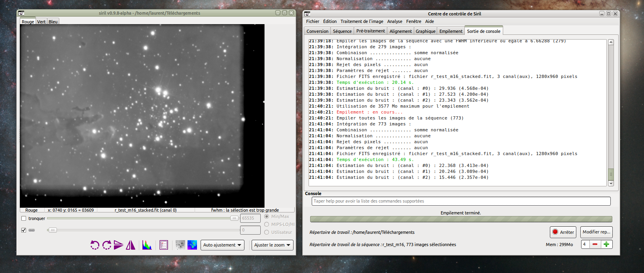The width and height of the screenshot is (644, 273).
Task: Go to Séquence tab
Action: click(342, 31)
